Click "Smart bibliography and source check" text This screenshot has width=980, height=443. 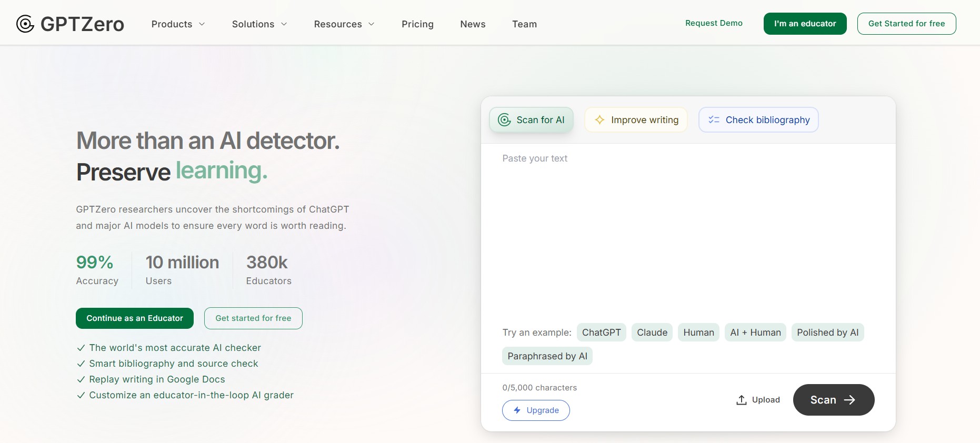point(174,364)
